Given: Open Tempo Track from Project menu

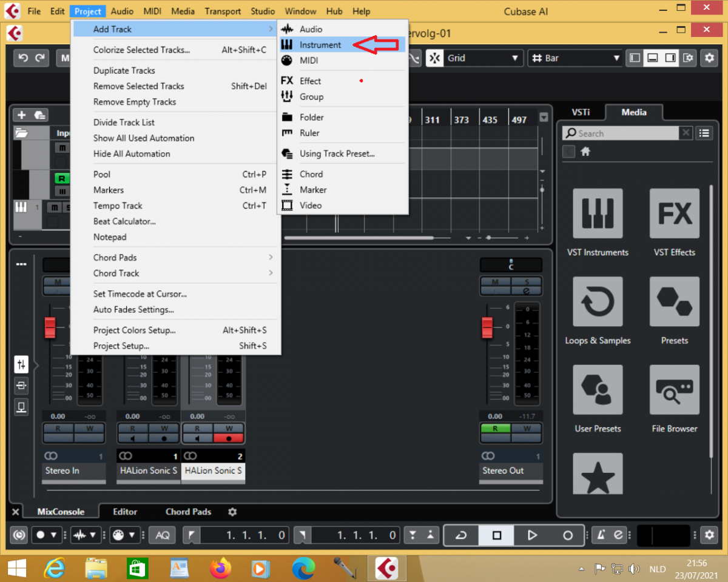Looking at the screenshot, I should tap(175, 206).
